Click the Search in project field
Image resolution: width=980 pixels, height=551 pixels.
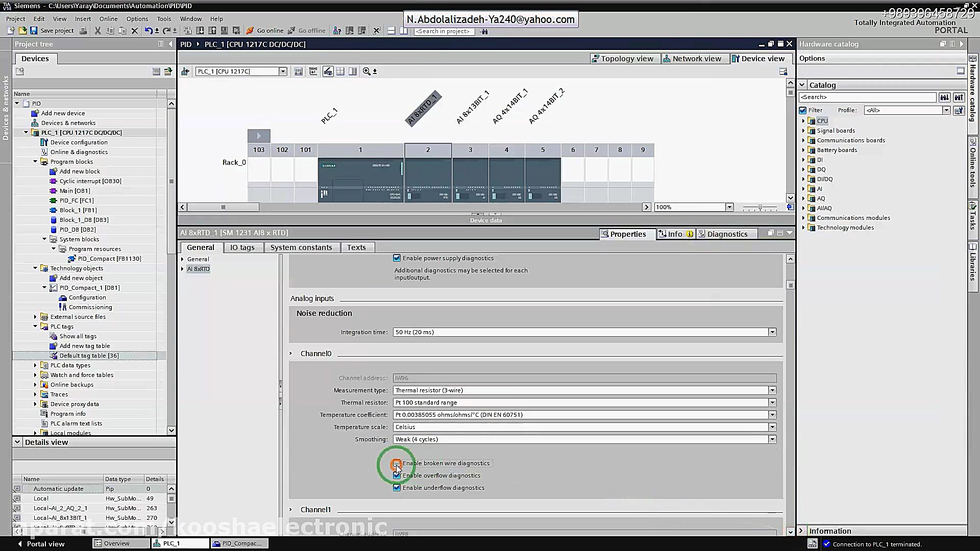tap(444, 31)
